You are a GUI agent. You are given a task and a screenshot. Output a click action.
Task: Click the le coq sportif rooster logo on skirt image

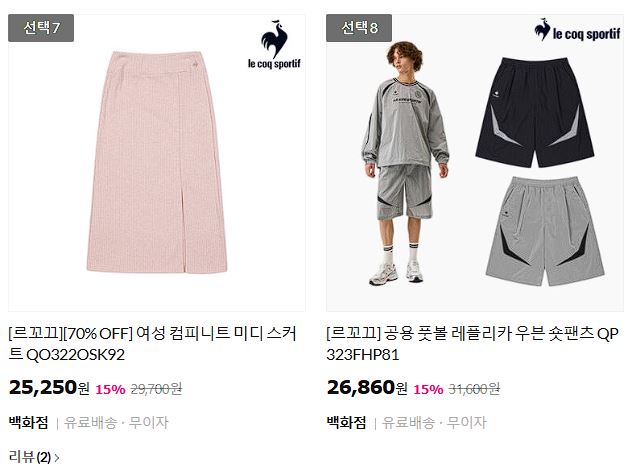274,44
